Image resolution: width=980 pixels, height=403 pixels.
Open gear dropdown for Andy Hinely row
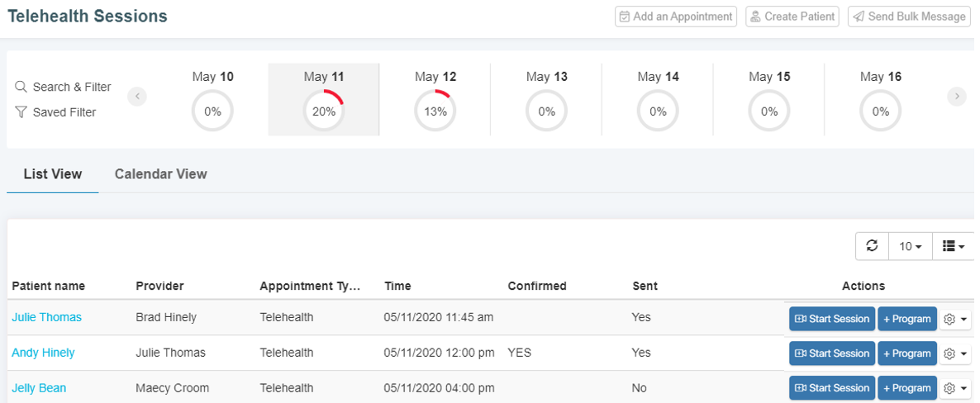(x=955, y=353)
